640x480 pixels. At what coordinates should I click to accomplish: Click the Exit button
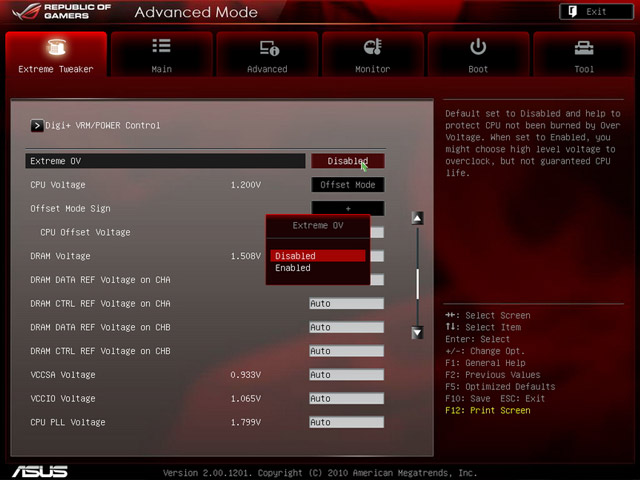coord(596,11)
